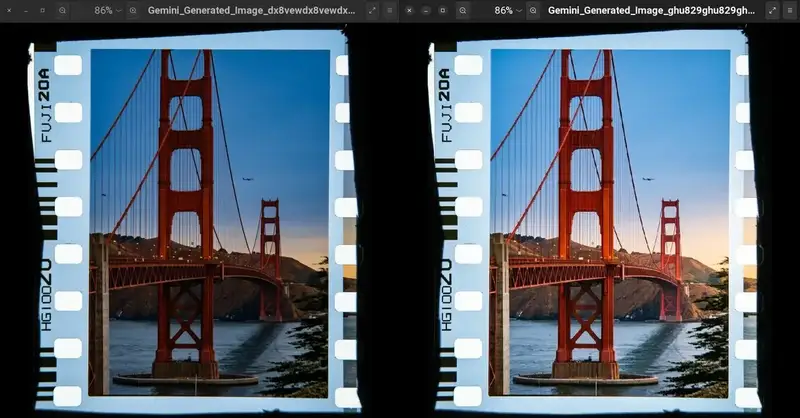Click the Gemini_Generated_Image_ghu829ghu829gh title
800x418 pixels.
[651, 10]
